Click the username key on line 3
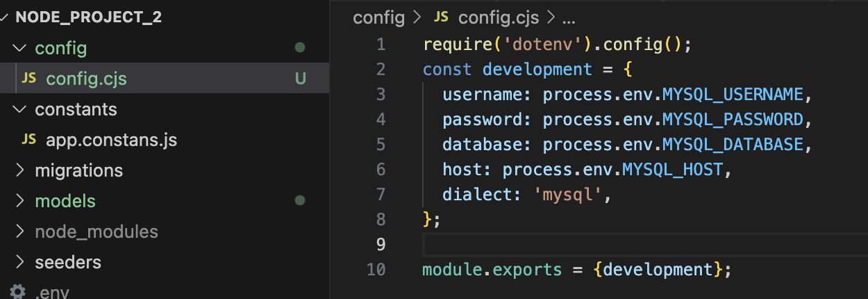Screen dimensions: 868x299 (x=482, y=95)
